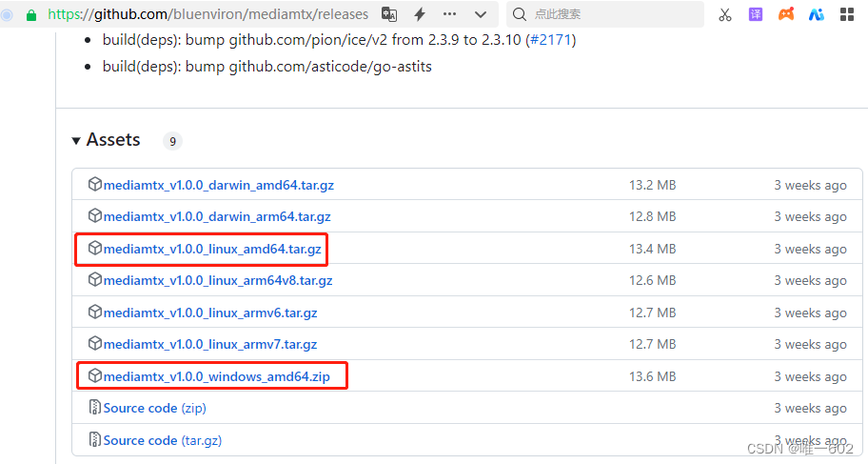This screenshot has height=464, width=868.
Task: Click the orange game controller extension icon
Action: pos(786,14)
